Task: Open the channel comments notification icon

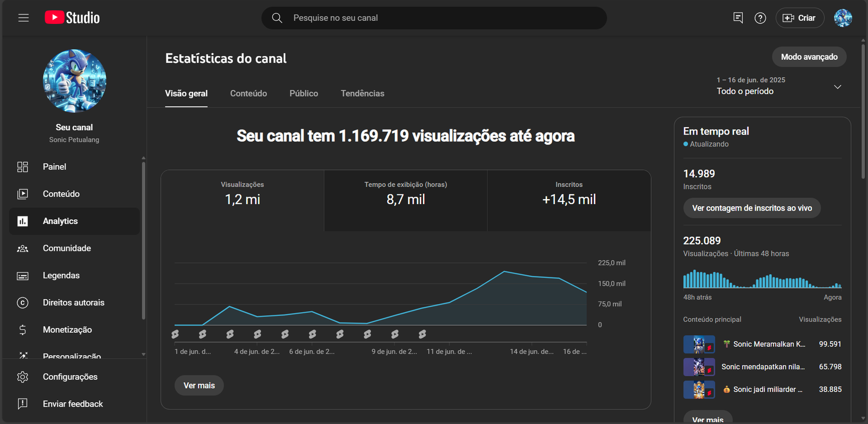Action: pos(738,18)
